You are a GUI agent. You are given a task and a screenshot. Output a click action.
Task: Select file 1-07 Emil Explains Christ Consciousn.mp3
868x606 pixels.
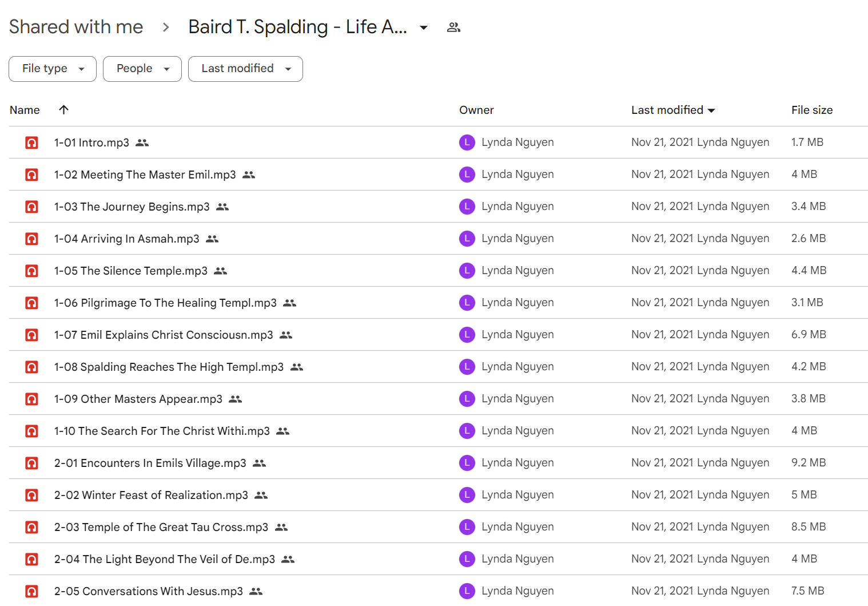pyautogui.click(x=164, y=335)
